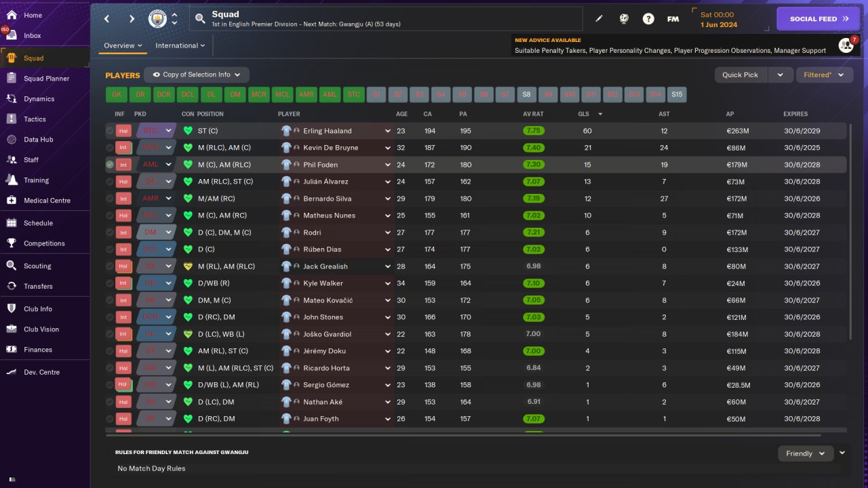
Task: Sort players by the EXPIRES column
Action: tap(795, 114)
